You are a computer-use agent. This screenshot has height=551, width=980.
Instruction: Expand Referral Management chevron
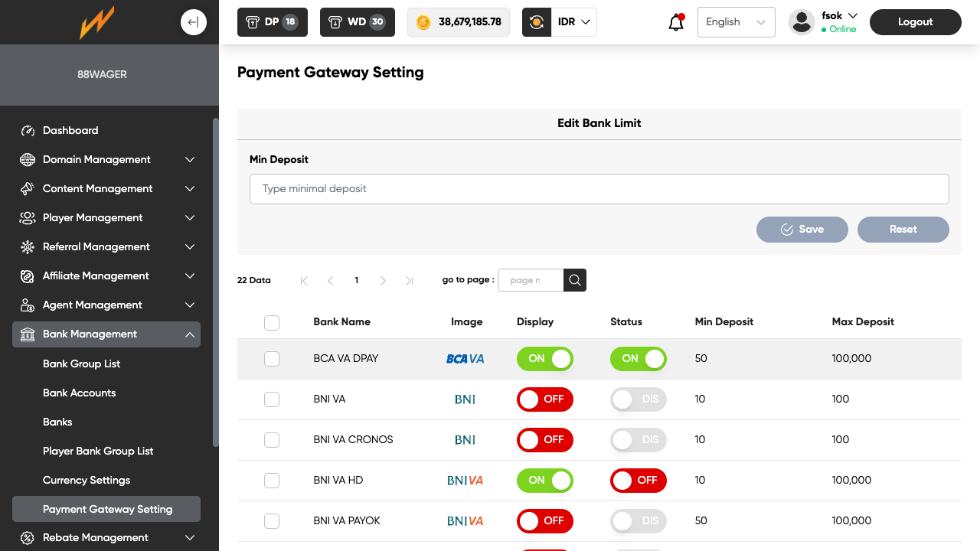point(190,247)
